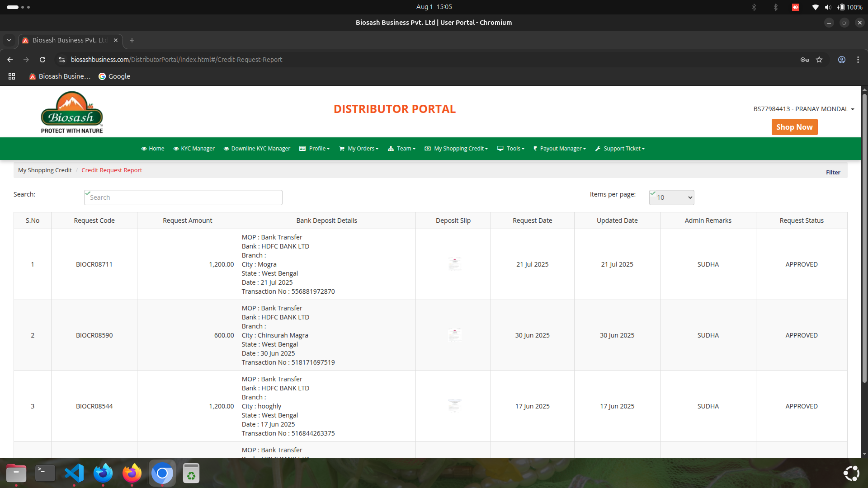Screen dimensions: 868x488
Task: View site information icon in address bar
Action: tap(62, 60)
